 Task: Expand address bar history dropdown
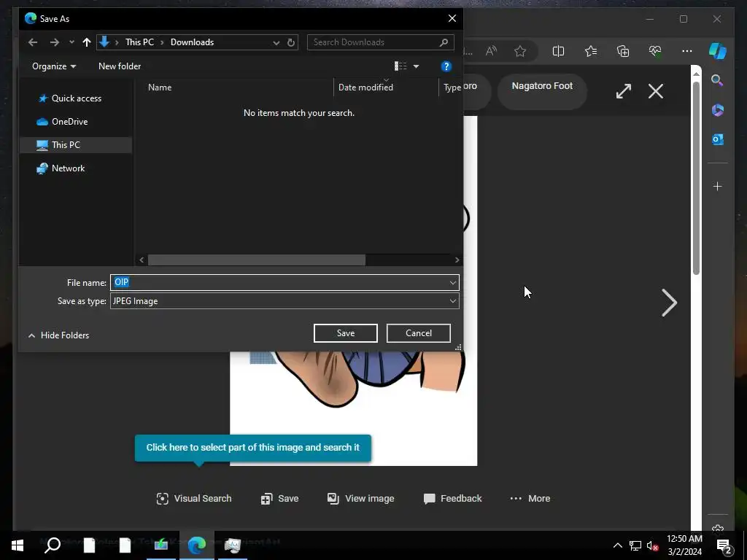(x=276, y=42)
